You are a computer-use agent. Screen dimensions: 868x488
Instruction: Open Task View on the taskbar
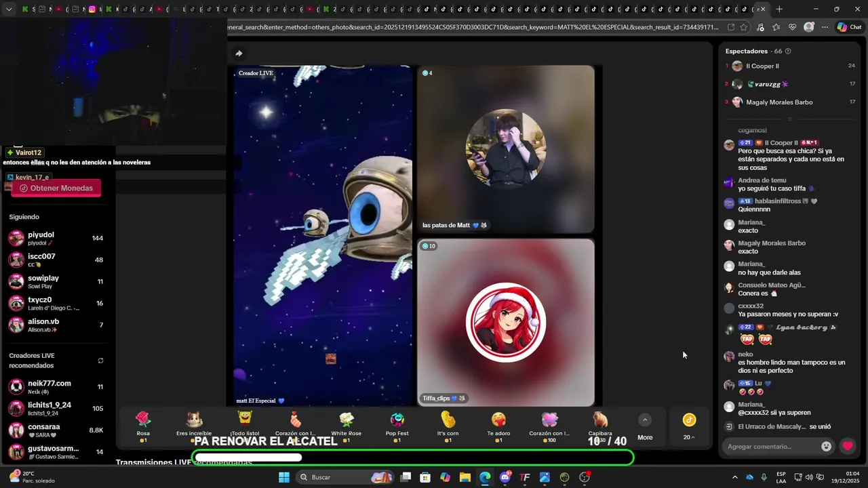click(x=406, y=477)
